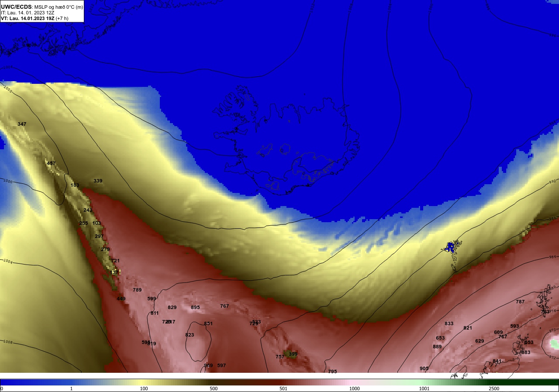559x392 pixels.
Task: Click the UWC/ECDS title label
Action: point(16,7)
